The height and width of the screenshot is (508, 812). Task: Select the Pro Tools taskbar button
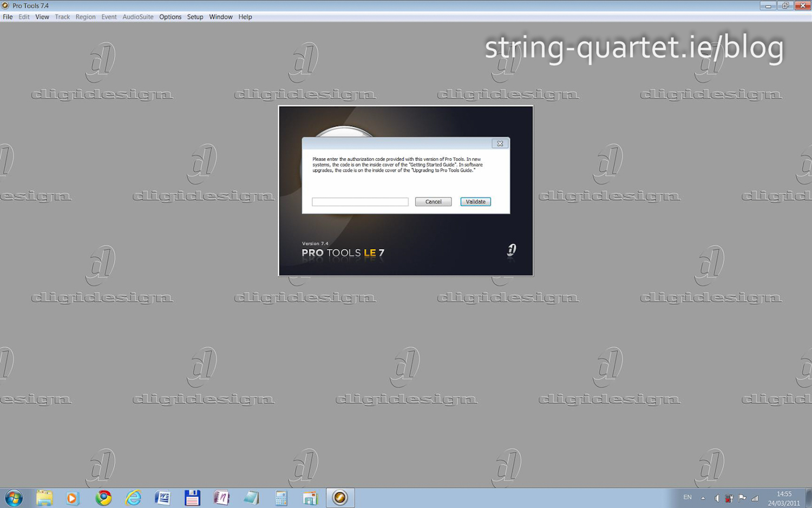click(340, 498)
